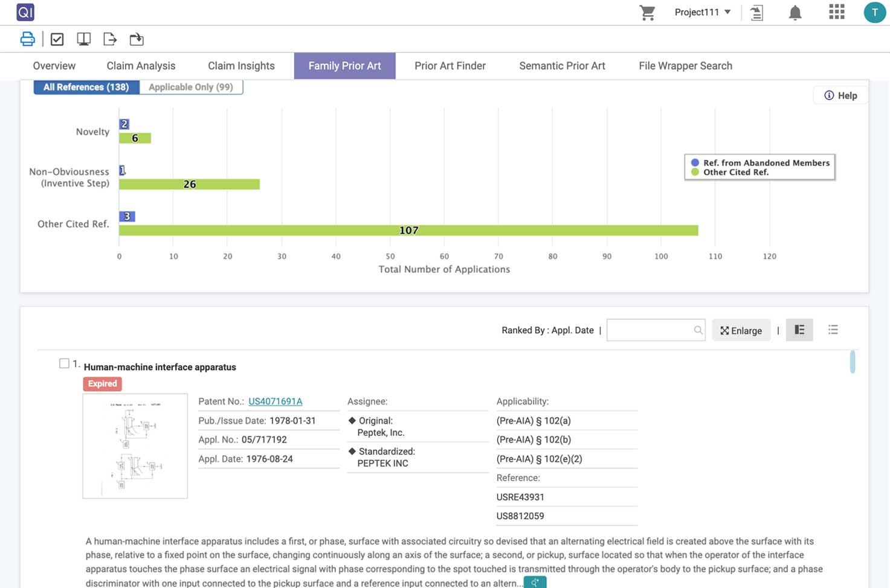890x588 pixels.
Task: Click the import list icon beside Project111
Action: [x=756, y=13]
